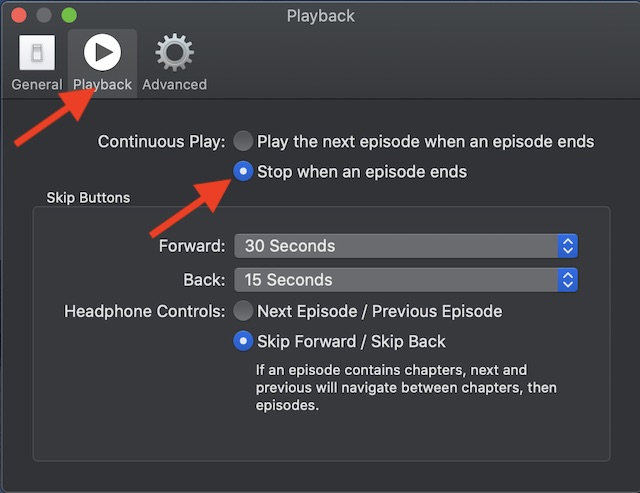Choose Next Episode / Previous Episode radio
640x493 pixels.
tap(243, 311)
